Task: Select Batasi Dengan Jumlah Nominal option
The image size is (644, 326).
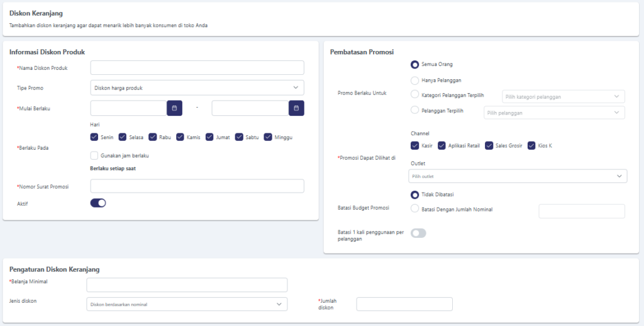Action: tap(414, 209)
